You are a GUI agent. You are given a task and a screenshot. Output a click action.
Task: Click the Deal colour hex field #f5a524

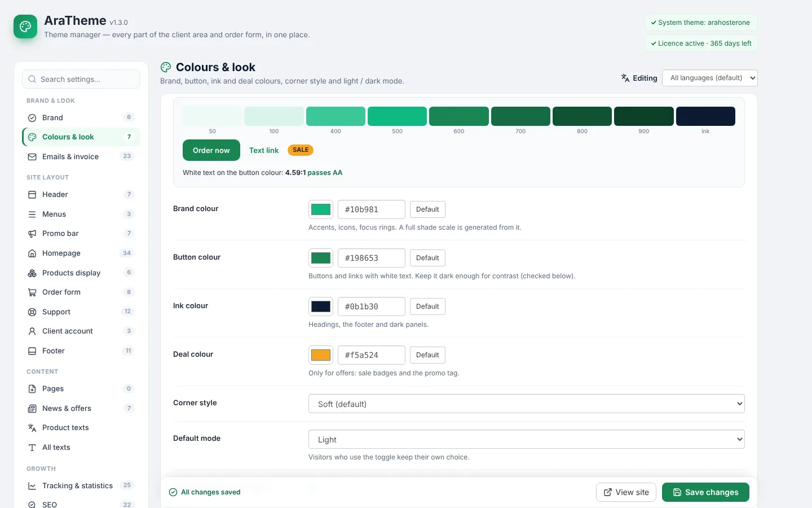click(x=372, y=355)
